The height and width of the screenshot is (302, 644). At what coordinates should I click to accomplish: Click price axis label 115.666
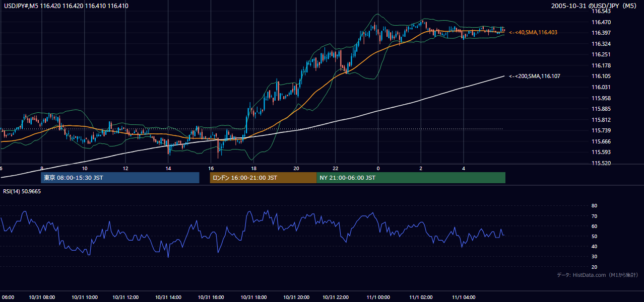click(601, 141)
